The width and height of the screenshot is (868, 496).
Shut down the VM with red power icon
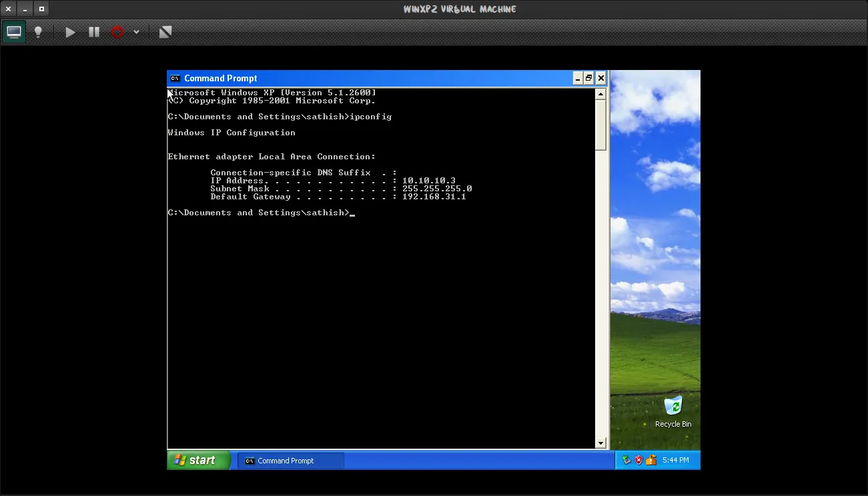point(117,31)
